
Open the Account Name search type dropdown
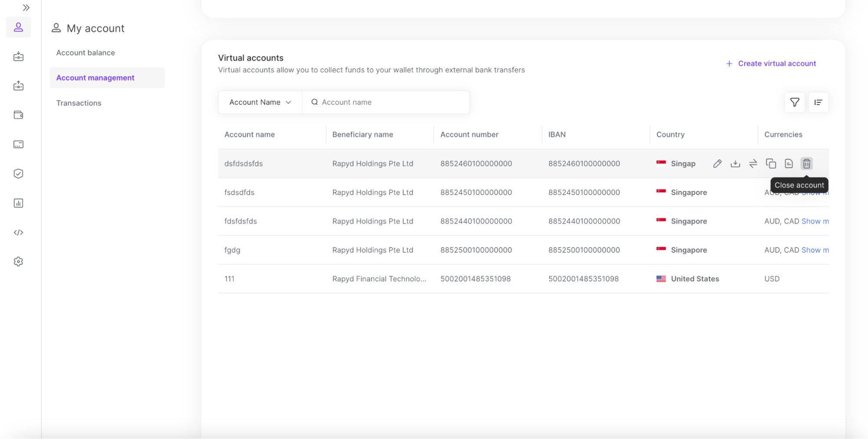[x=260, y=102]
